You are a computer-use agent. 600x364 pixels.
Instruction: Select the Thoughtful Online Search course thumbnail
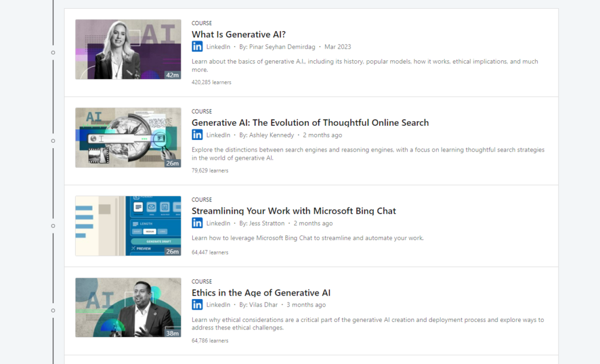pos(128,138)
